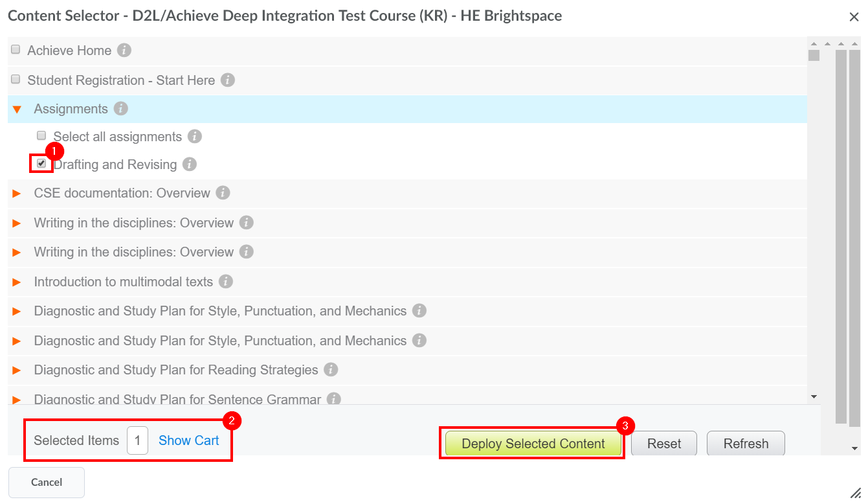
Task: Open info icon next to Assignments
Action: click(120, 109)
